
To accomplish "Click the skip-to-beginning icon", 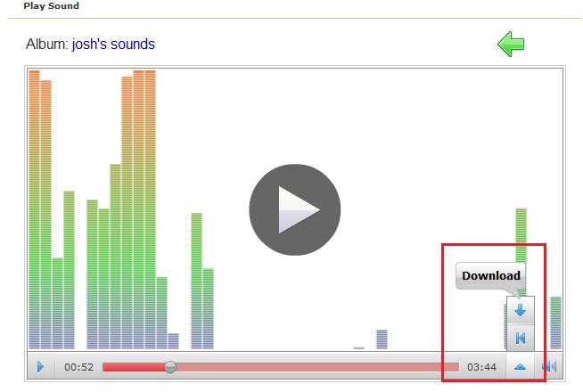I will [520, 338].
